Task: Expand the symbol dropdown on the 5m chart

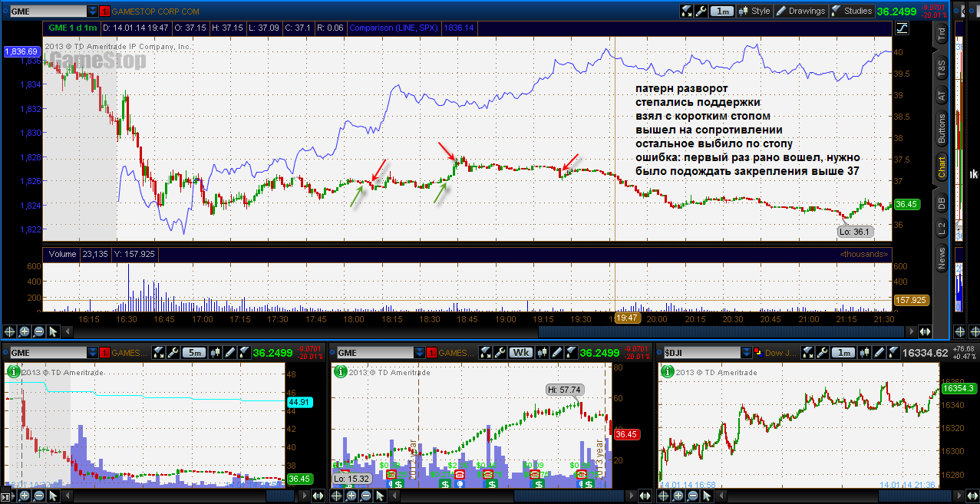Action: click(x=93, y=352)
